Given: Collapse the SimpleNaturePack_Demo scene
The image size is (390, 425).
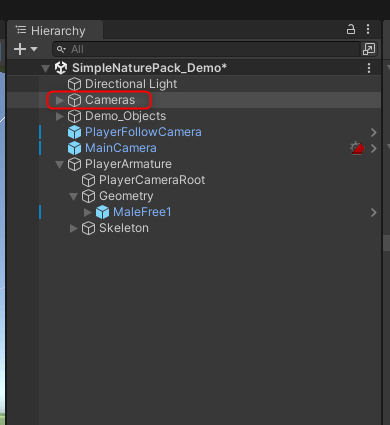Looking at the screenshot, I should (45, 69).
